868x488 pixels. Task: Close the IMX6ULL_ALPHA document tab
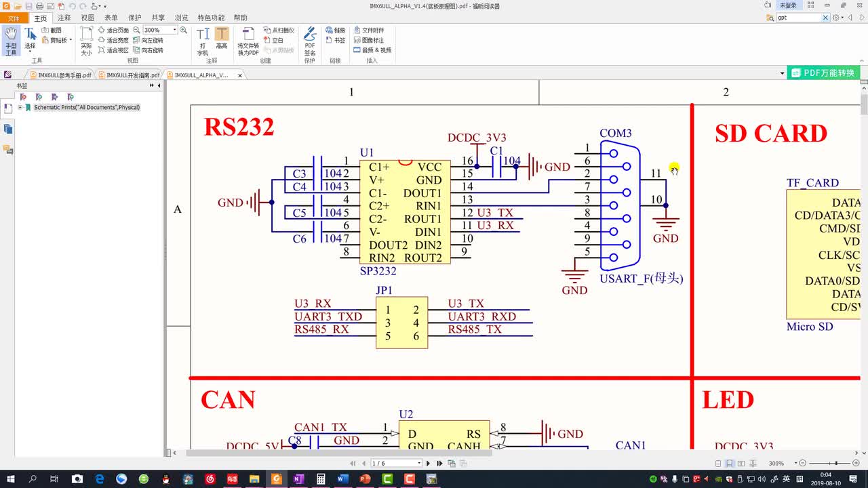pos(239,75)
